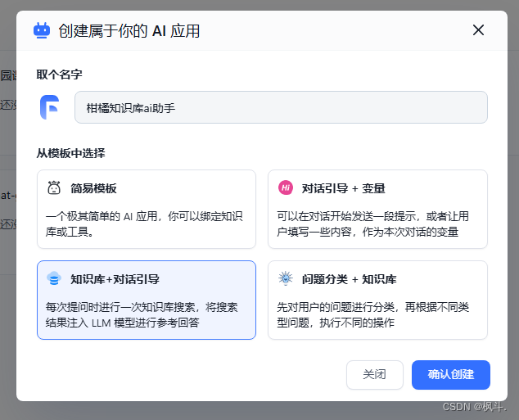Screen dimensions: 519x420
Task: Select the 简易模板 template card
Action: click(147, 209)
